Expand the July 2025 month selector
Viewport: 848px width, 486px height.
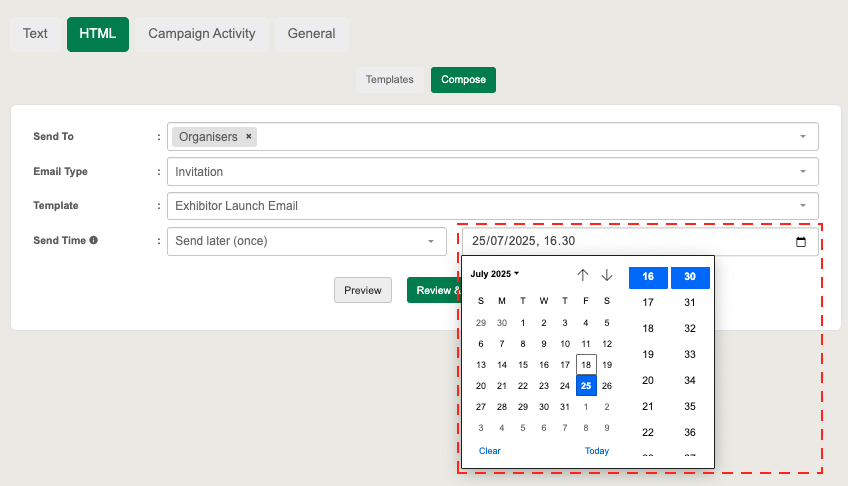click(495, 274)
